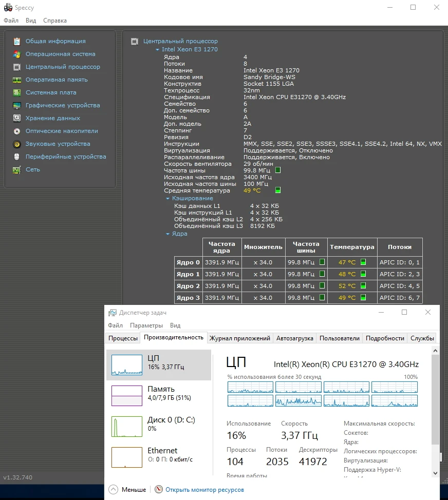Open Task Manager Вид menu
Viewport: 448px width, 500px height.
[x=175, y=325]
